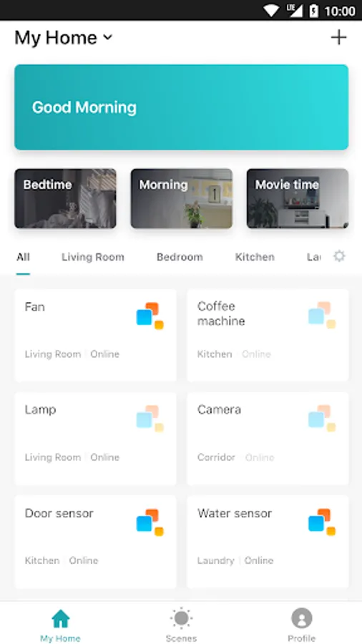Open the Scenes sun icon
362x644 pixels.
181,618
